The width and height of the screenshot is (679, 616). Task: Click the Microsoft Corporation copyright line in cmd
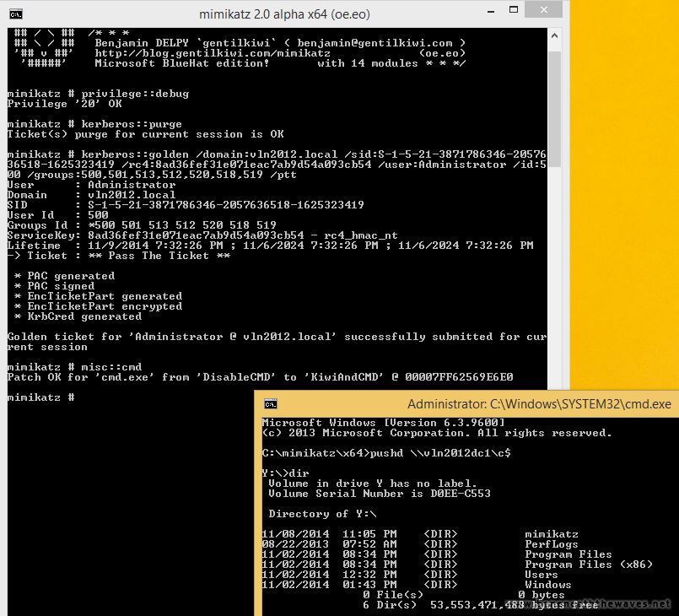[437, 433]
